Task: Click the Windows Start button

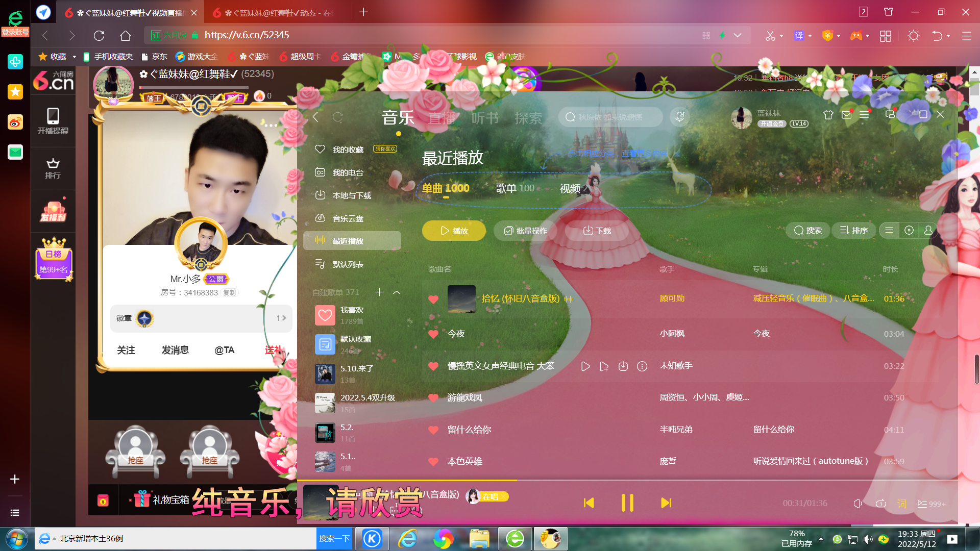Action: coord(16,539)
